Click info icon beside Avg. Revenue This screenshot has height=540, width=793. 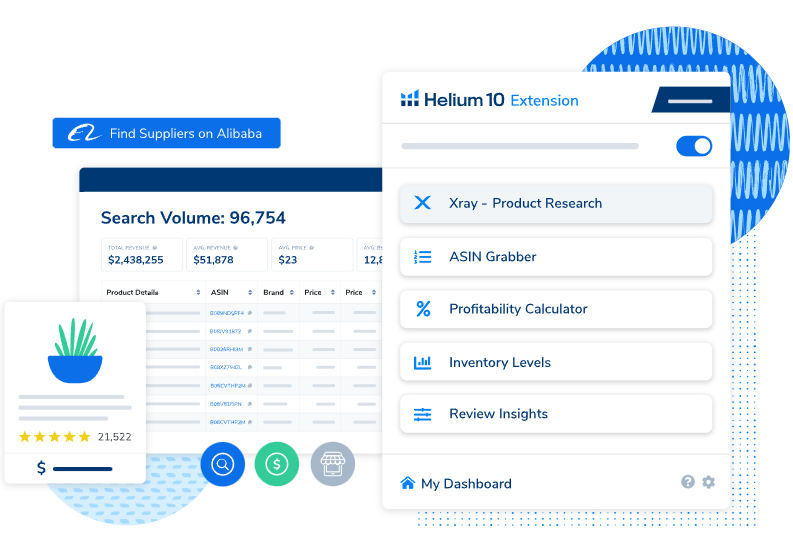click(236, 248)
